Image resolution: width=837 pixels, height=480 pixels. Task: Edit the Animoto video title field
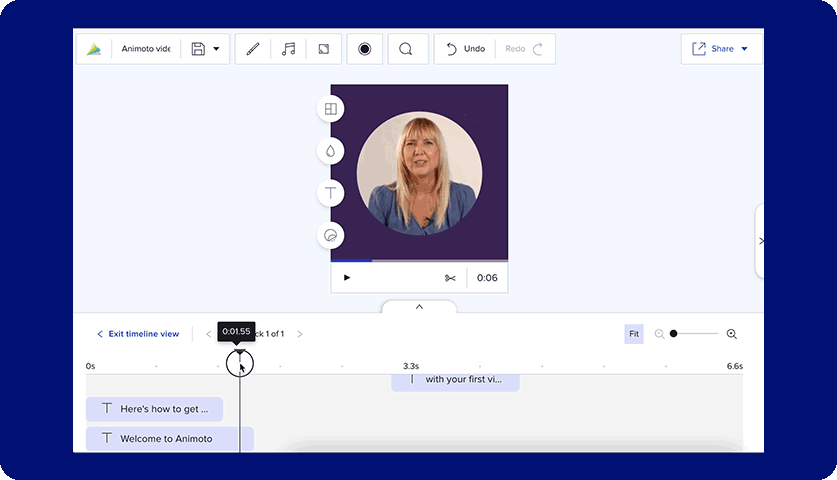pos(146,49)
